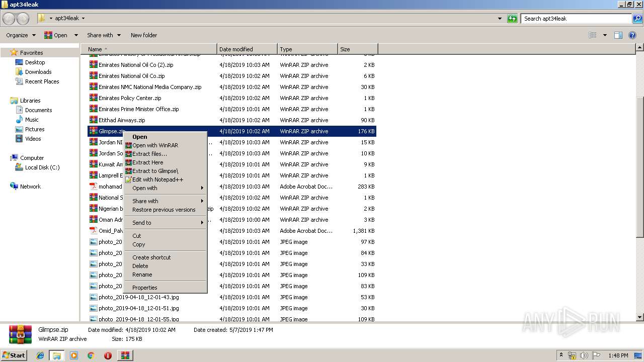Select Libraries in the navigation pane
Image resolution: width=644 pixels, height=362 pixels.
click(30, 101)
